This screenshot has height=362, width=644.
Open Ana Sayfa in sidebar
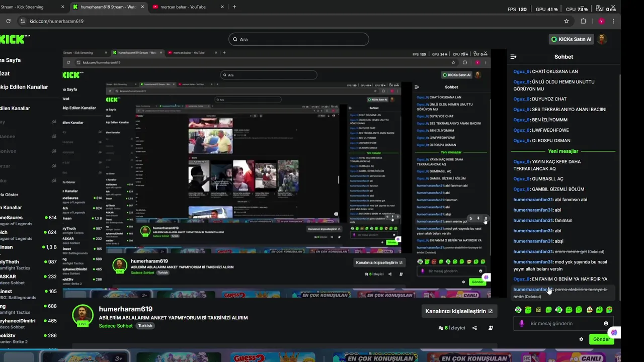pyautogui.click(x=10, y=60)
